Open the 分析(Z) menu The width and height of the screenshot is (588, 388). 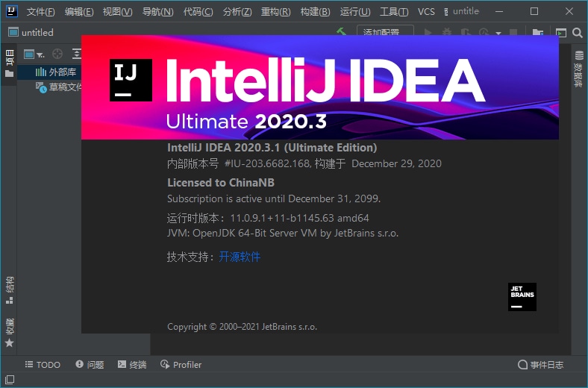tap(237, 12)
